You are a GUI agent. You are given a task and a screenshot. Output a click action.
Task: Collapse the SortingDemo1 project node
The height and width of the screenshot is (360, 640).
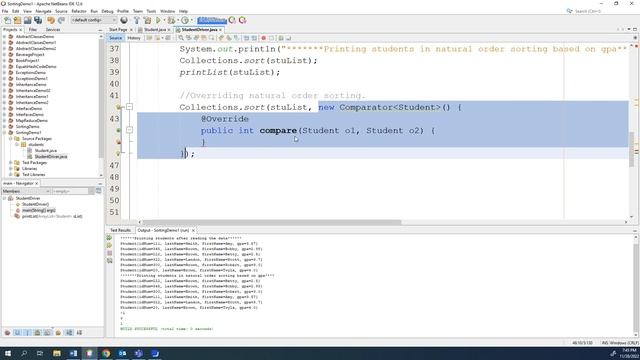4,132
